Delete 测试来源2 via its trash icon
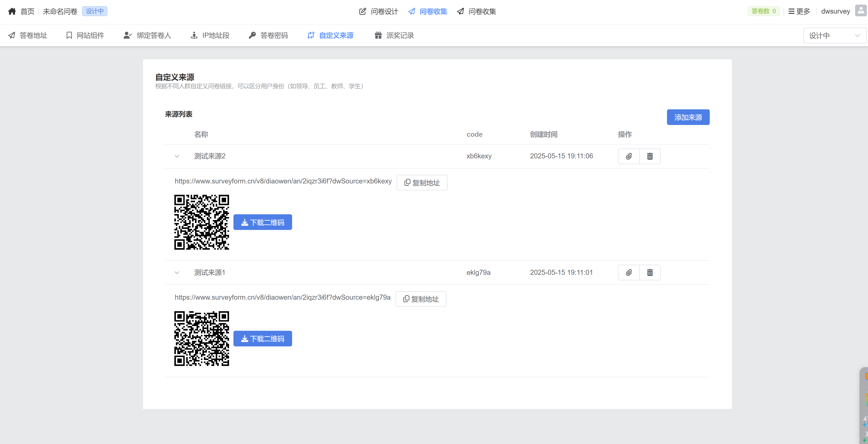The image size is (868, 444). [650, 156]
